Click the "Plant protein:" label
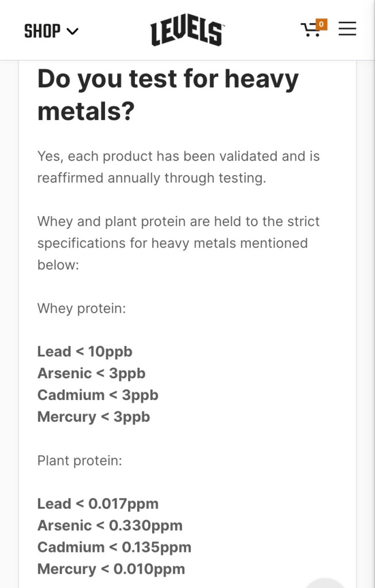The width and height of the screenshot is (375, 588). [x=80, y=461]
